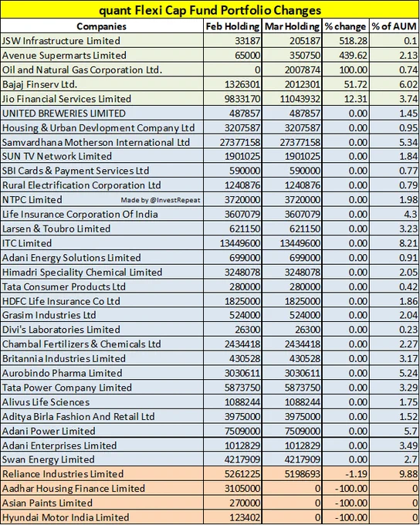Click the 'Feb Holding' column header
The width and height of the screenshot is (420, 525).
click(232, 26)
